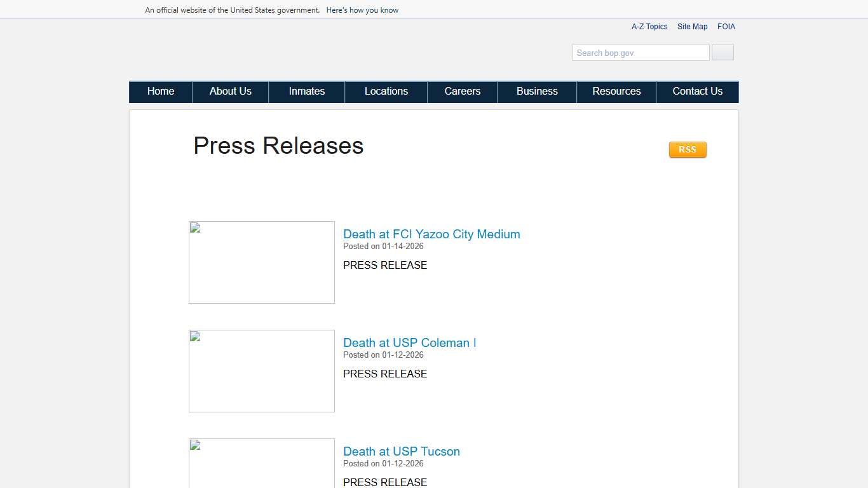Open the Death at USP Tucson release
The width and height of the screenshot is (868, 488).
click(x=402, y=451)
